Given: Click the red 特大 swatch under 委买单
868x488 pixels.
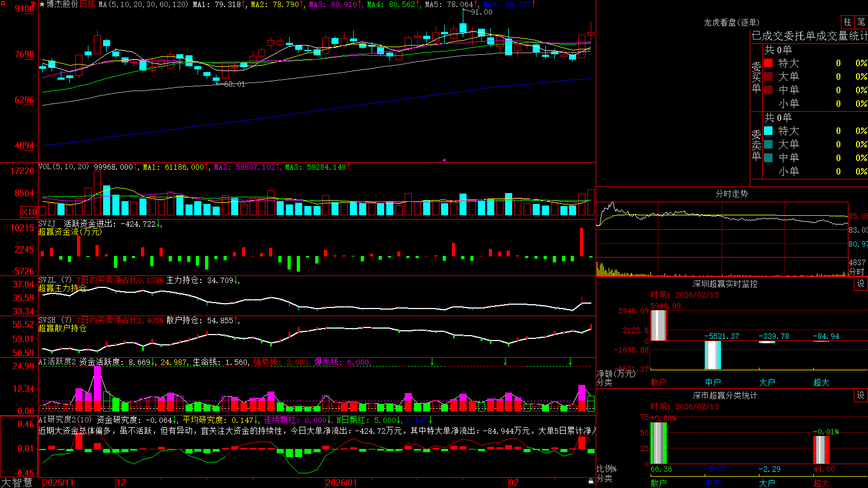Looking at the screenshot, I should (x=768, y=63).
